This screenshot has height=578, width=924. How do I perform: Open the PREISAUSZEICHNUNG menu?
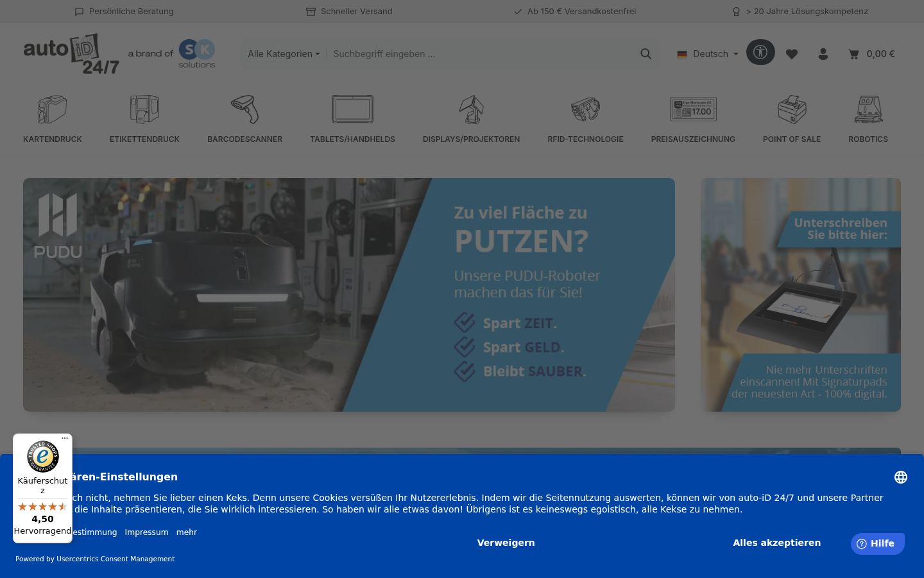coord(693,139)
